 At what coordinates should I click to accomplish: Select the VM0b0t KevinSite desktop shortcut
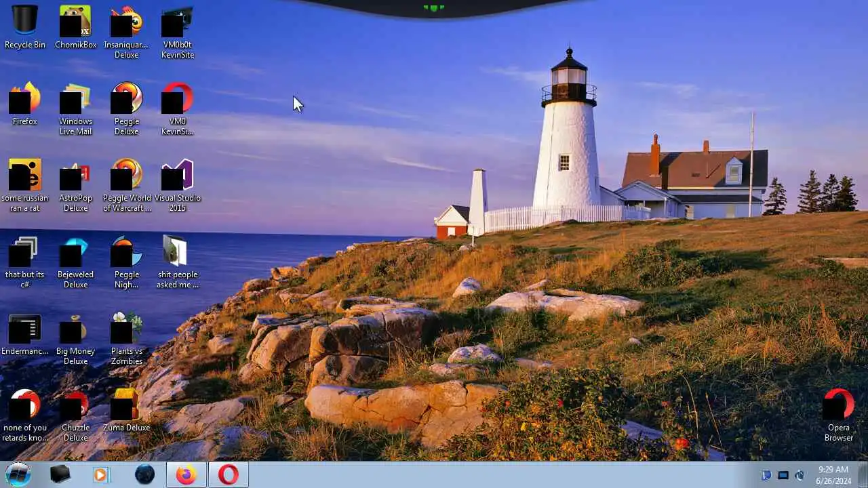[178, 32]
